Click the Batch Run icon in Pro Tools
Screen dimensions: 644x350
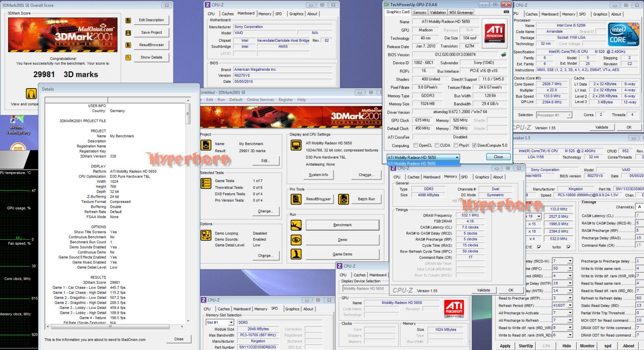coord(343,199)
